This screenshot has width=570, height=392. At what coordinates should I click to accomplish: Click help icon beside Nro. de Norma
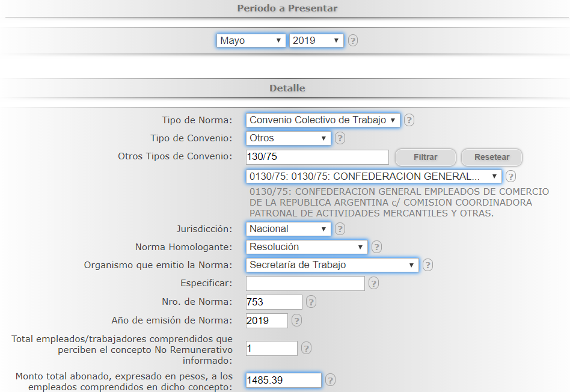[x=311, y=302]
